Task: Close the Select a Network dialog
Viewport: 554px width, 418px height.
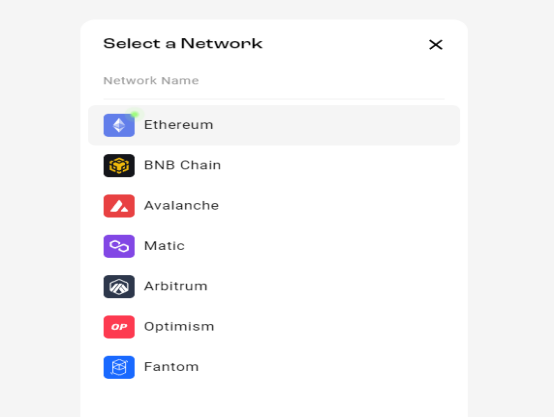Action: coord(436,45)
